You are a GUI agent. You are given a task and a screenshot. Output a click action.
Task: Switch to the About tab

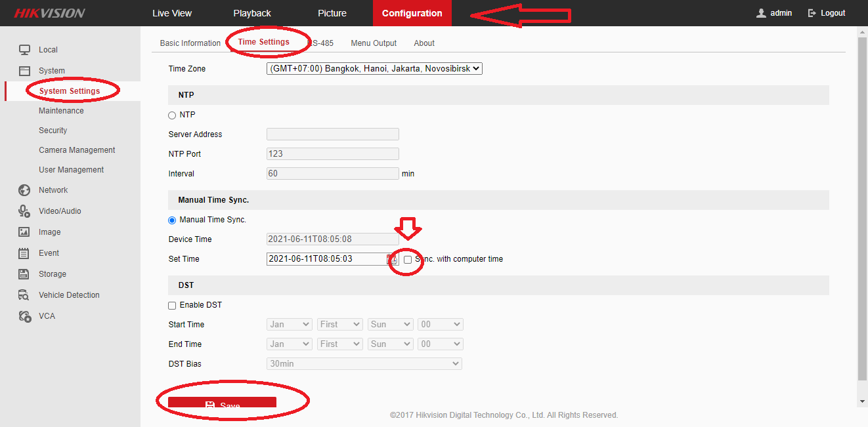424,43
